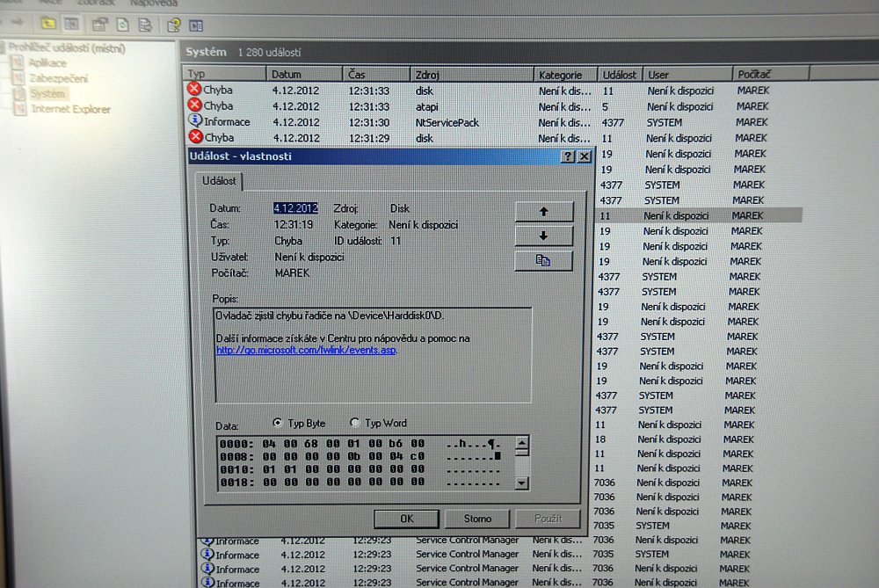Click the data box scrollbar down arrow
The height and width of the screenshot is (588, 879).
click(x=521, y=483)
